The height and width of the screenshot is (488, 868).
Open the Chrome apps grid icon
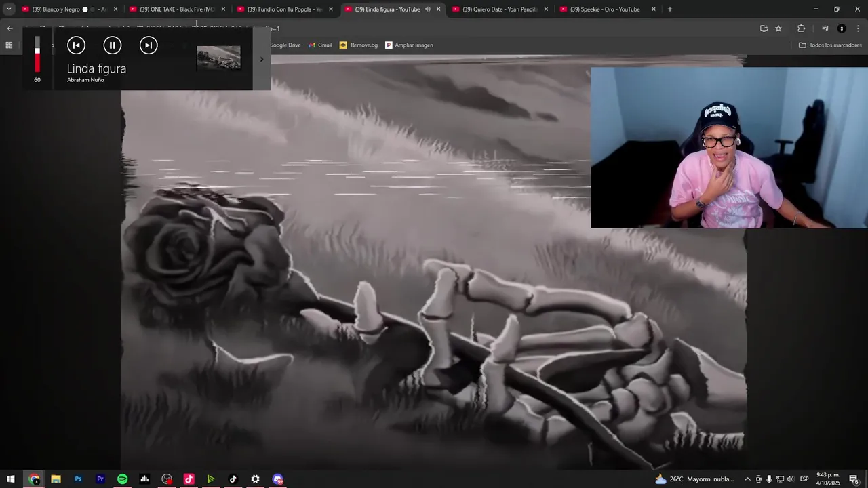tap(9, 45)
